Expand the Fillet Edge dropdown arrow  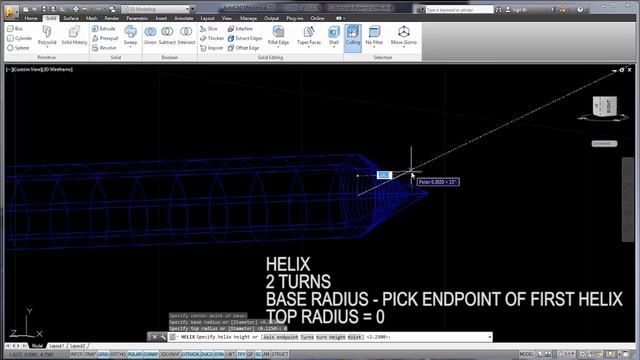pos(278,47)
